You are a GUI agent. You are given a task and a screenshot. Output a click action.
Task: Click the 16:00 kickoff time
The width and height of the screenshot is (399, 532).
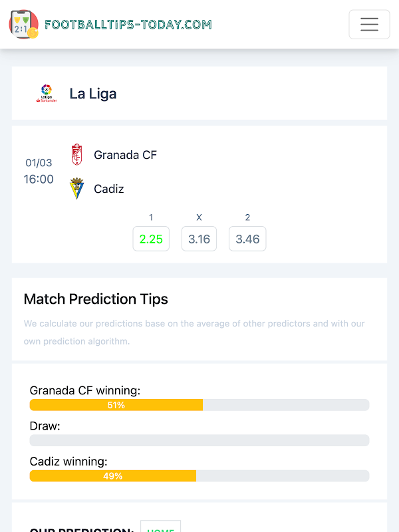39,179
